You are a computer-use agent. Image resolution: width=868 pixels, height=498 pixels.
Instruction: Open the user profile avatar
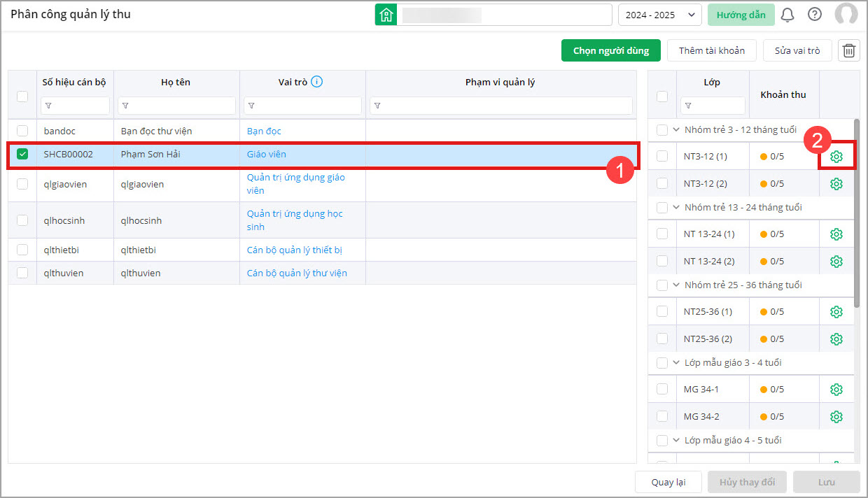[x=846, y=15]
